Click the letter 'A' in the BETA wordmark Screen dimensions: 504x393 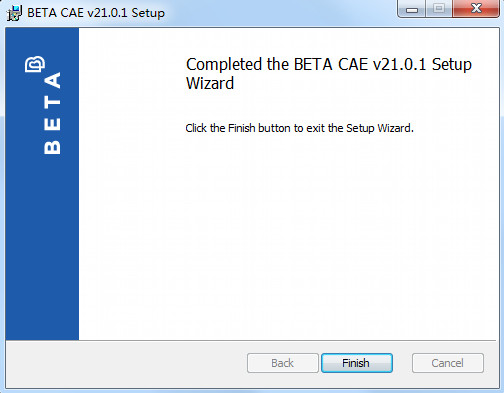[x=52, y=80]
